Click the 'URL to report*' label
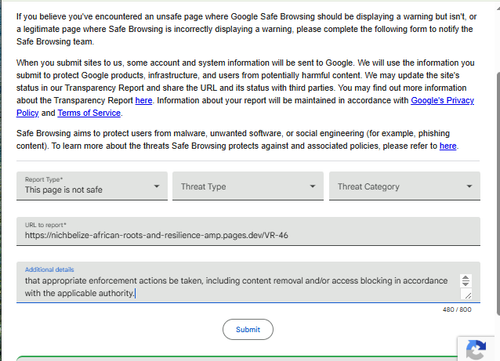This screenshot has height=361, width=500. point(46,225)
